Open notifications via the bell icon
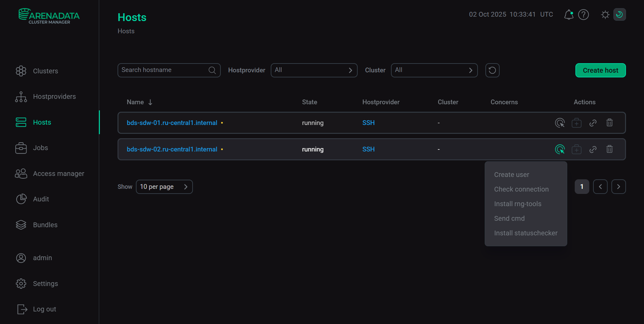The image size is (644, 324). (569, 15)
